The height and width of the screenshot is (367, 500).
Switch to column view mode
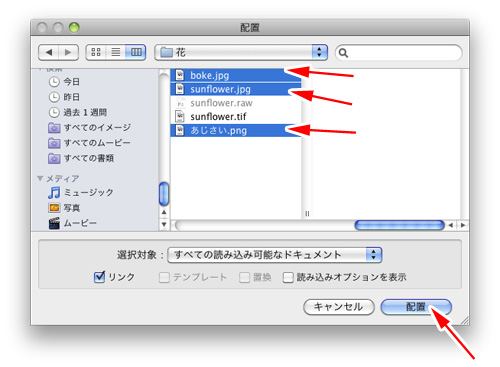pos(136,52)
